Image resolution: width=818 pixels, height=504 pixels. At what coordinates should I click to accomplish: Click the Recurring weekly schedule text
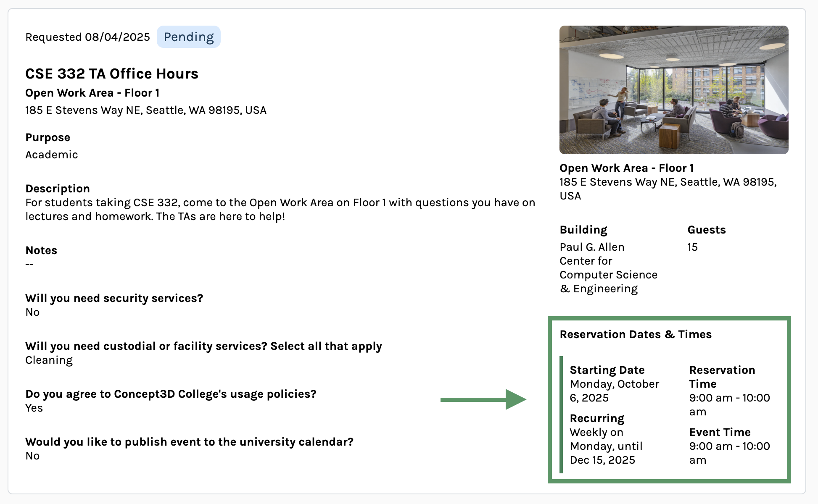click(606, 446)
